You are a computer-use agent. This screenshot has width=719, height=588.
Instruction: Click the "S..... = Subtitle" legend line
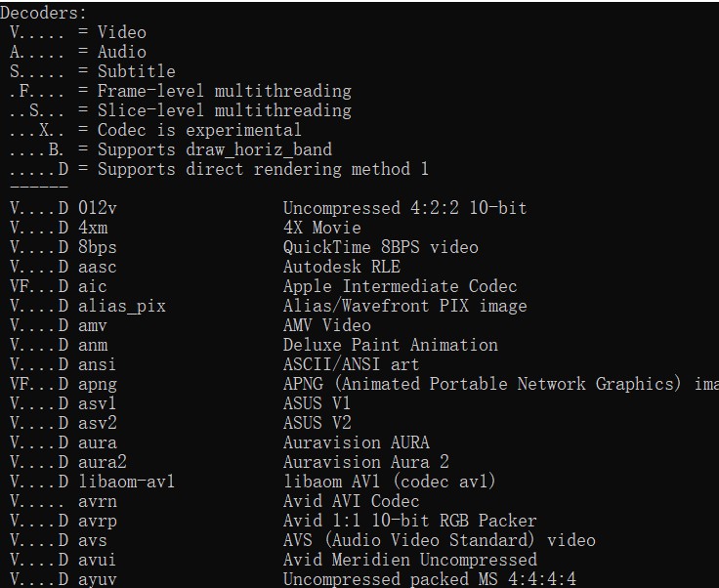point(93,71)
